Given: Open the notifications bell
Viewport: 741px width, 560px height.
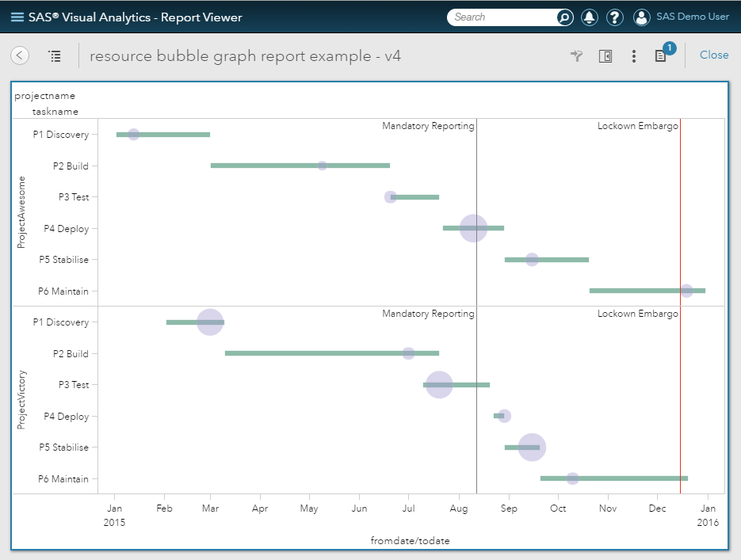Looking at the screenshot, I should pos(590,17).
